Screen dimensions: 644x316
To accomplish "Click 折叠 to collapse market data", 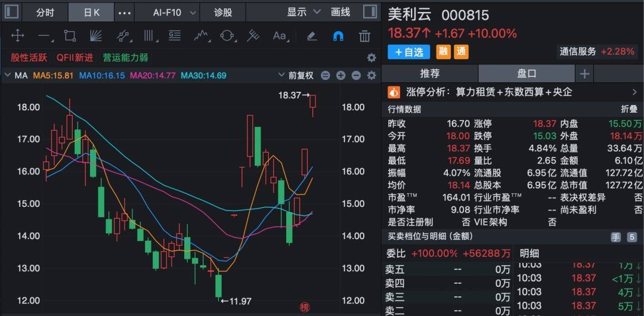I will pos(629,109).
